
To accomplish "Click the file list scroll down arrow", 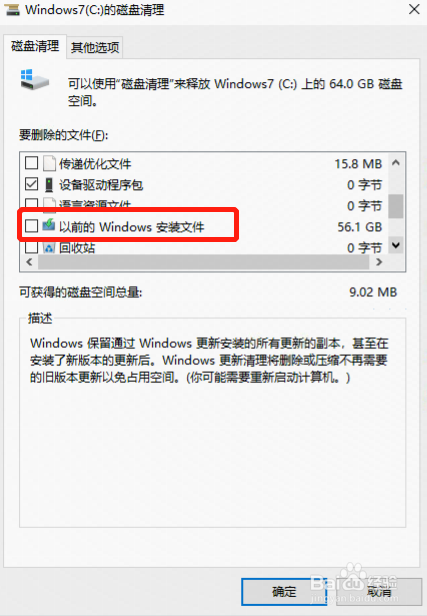I will [396, 246].
